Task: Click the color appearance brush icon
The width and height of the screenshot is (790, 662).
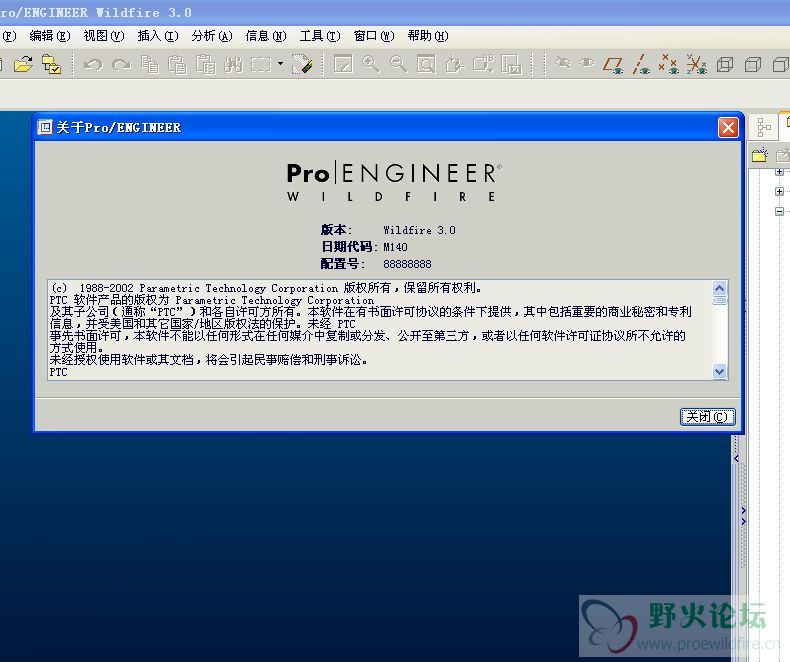Action: pos(302,64)
